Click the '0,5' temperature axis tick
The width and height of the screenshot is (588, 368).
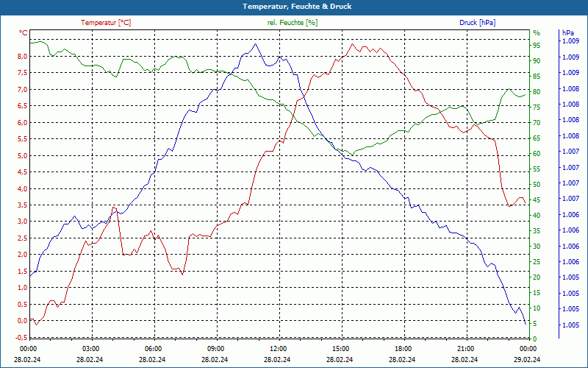pyautogui.click(x=23, y=304)
